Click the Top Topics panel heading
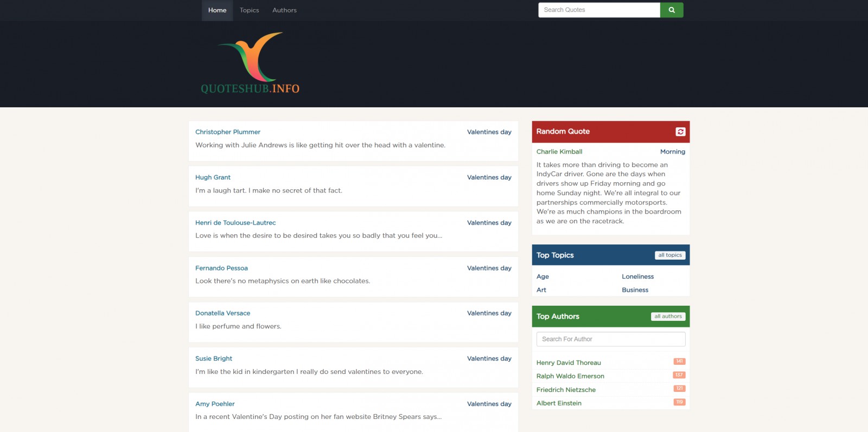 point(555,255)
